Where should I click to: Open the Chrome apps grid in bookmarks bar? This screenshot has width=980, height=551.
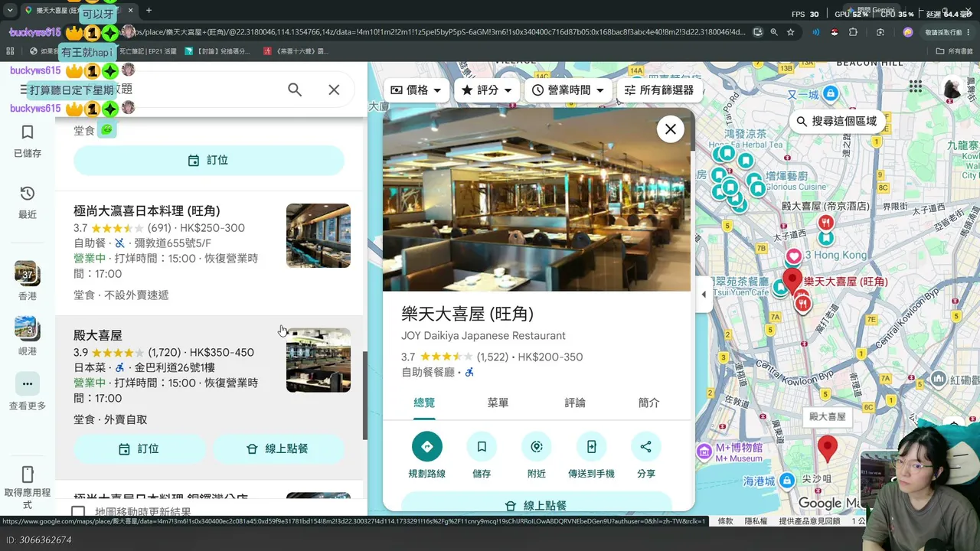tap(10, 51)
